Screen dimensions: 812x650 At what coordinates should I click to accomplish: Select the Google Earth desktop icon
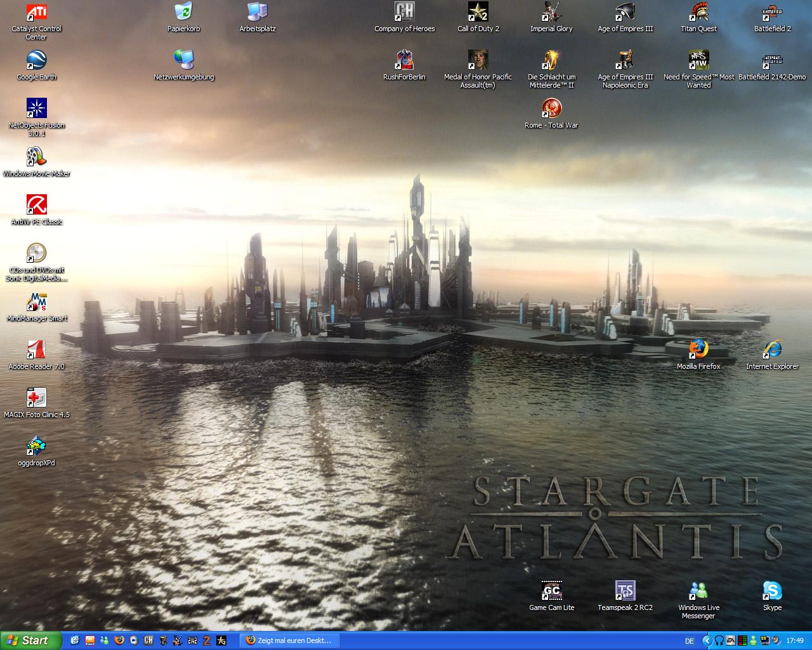[36, 60]
